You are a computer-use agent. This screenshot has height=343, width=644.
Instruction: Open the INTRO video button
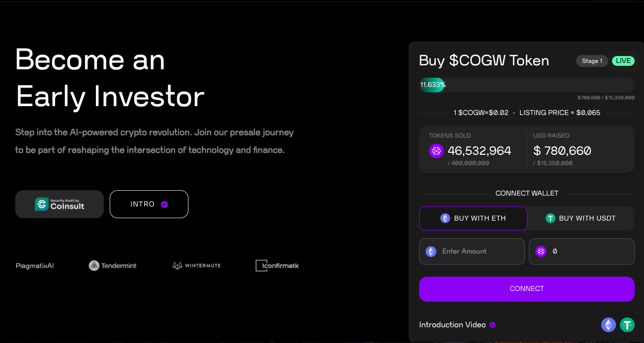pos(149,204)
